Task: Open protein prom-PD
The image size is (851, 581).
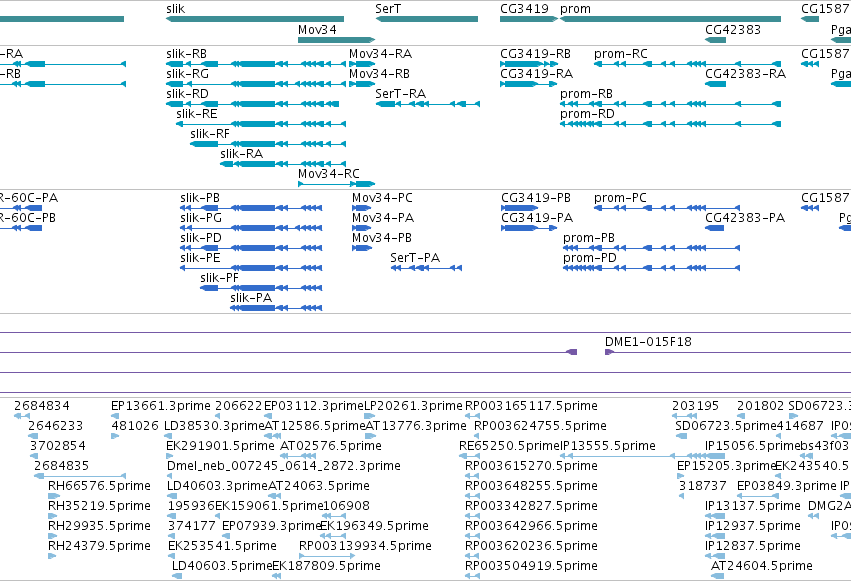Action: [x=590, y=258]
